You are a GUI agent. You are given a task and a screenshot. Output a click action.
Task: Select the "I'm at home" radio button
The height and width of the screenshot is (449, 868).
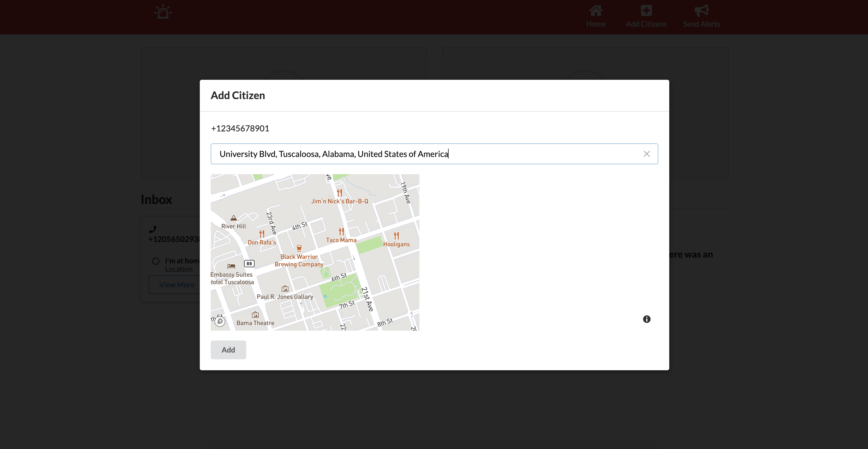click(x=156, y=261)
